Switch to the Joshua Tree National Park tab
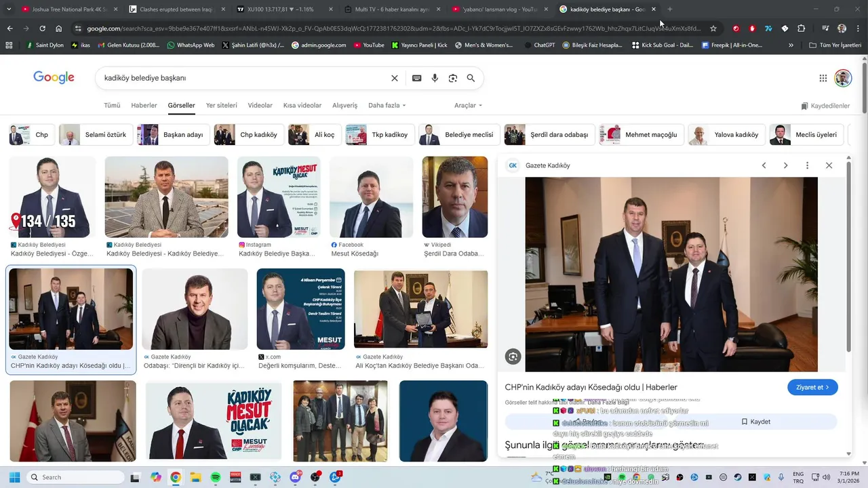 pos(64,9)
